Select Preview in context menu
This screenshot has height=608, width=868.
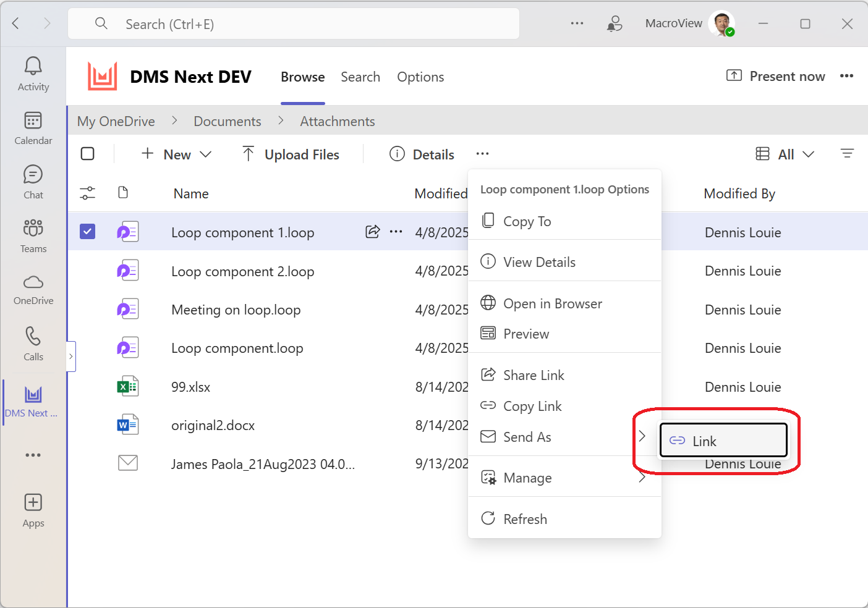pyautogui.click(x=565, y=334)
